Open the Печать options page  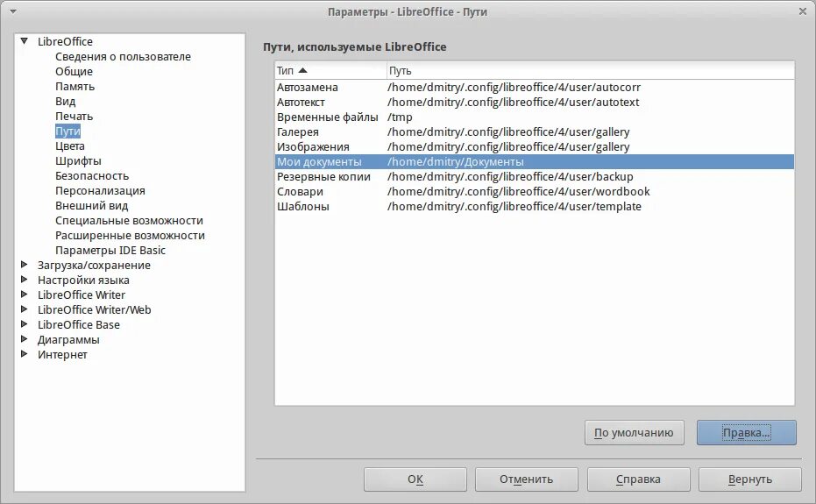(74, 116)
